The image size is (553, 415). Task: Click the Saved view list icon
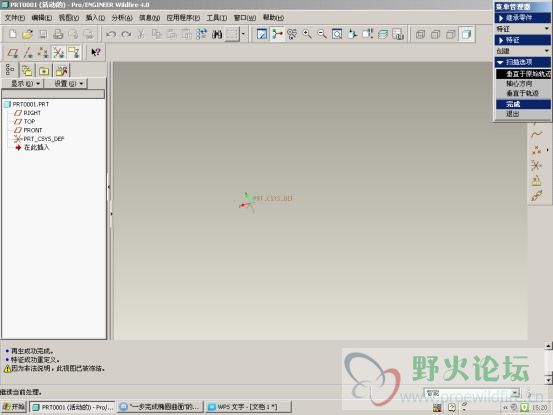coord(367,34)
